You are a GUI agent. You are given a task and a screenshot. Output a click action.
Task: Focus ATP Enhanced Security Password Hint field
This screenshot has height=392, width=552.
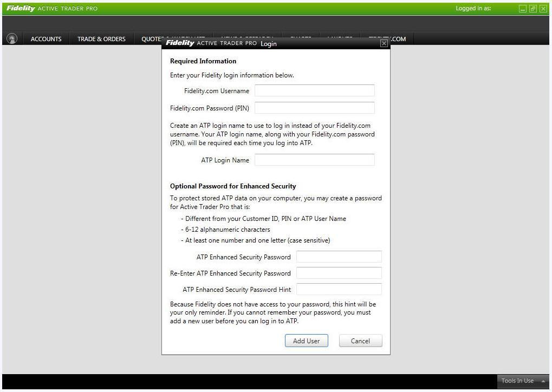click(x=339, y=289)
